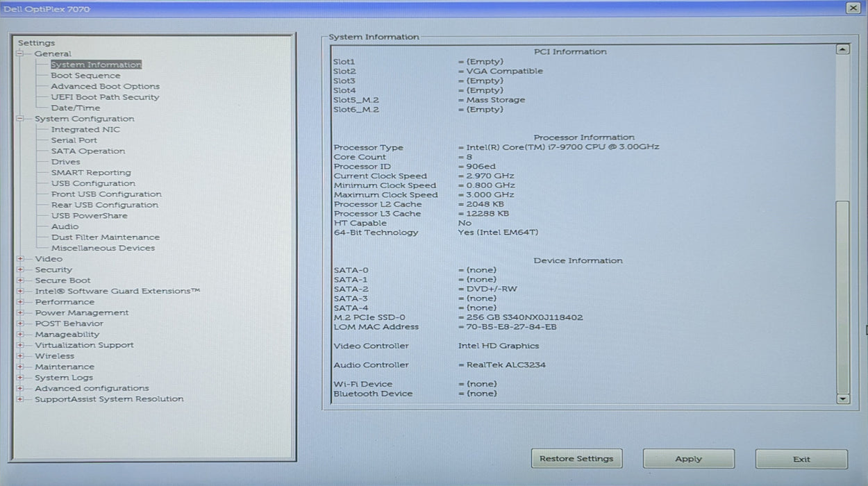Click the Apply button
This screenshot has height=486, width=868.
pos(688,459)
